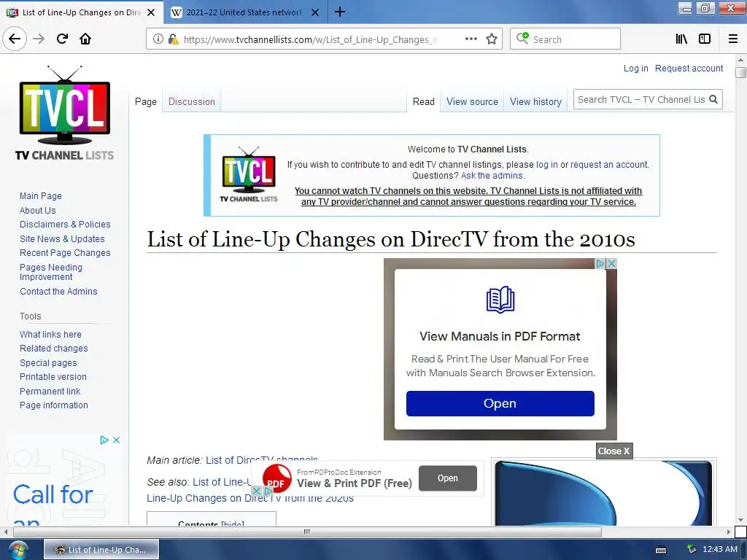The height and width of the screenshot is (560, 747).
Task: Open Page information link
Action: point(54,405)
